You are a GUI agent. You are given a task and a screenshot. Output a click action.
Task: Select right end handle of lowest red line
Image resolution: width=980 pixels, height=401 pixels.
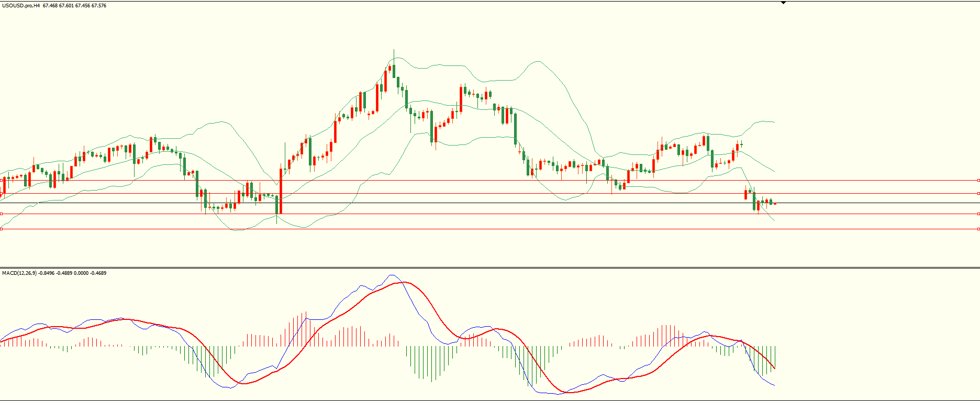point(978,229)
